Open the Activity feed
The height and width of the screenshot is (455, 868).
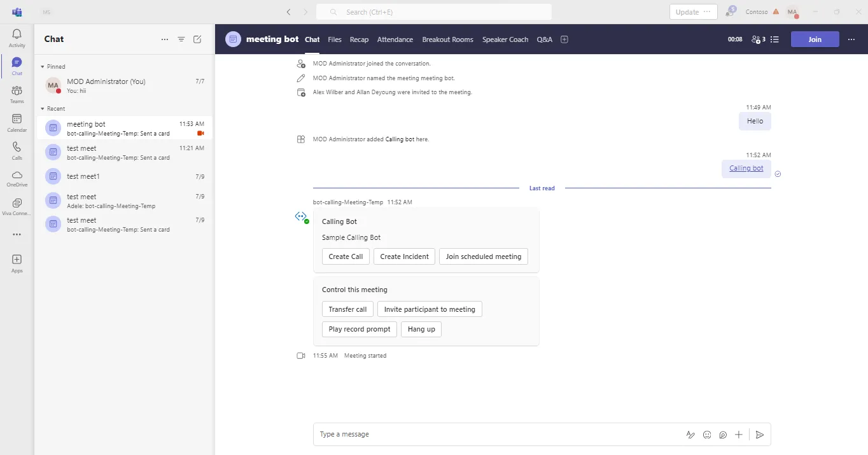click(17, 38)
